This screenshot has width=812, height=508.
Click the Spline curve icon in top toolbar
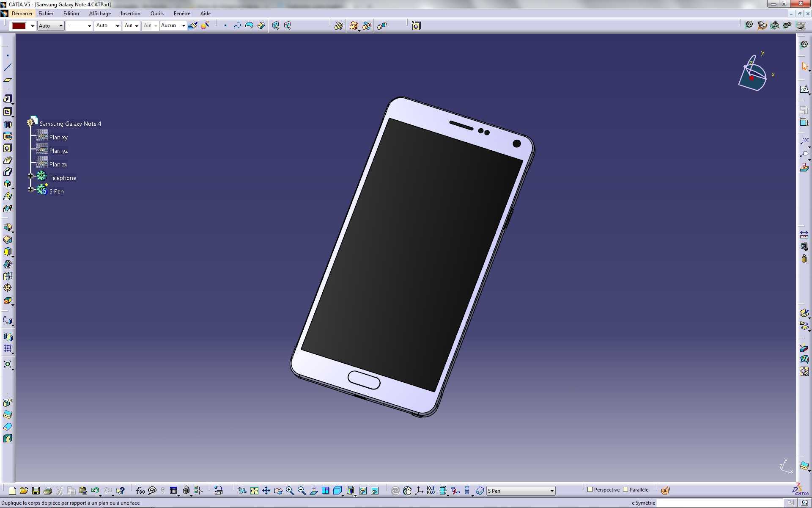point(237,26)
